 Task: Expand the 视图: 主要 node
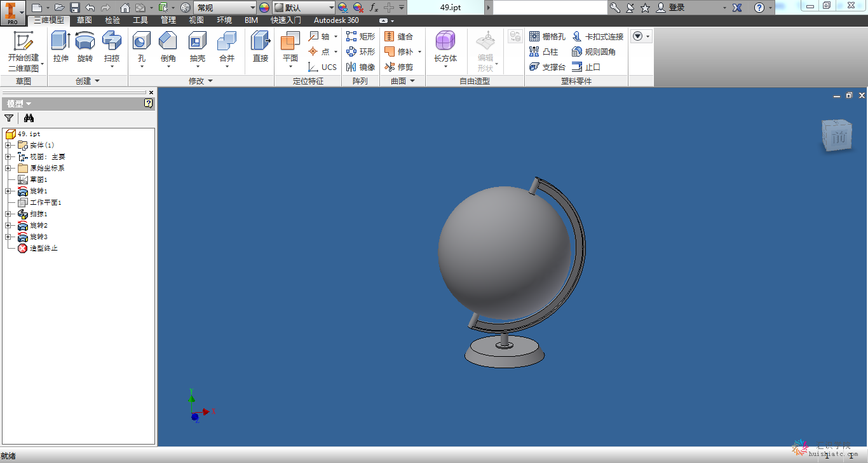(8, 156)
